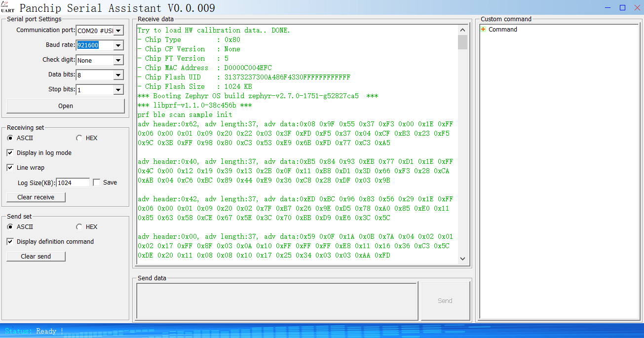Click the Receive data scroll down arrow
The image size is (644, 338).
pyautogui.click(x=462, y=259)
